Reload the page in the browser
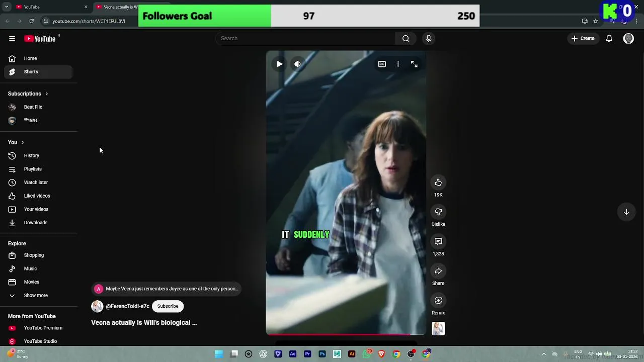 point(31,21)
